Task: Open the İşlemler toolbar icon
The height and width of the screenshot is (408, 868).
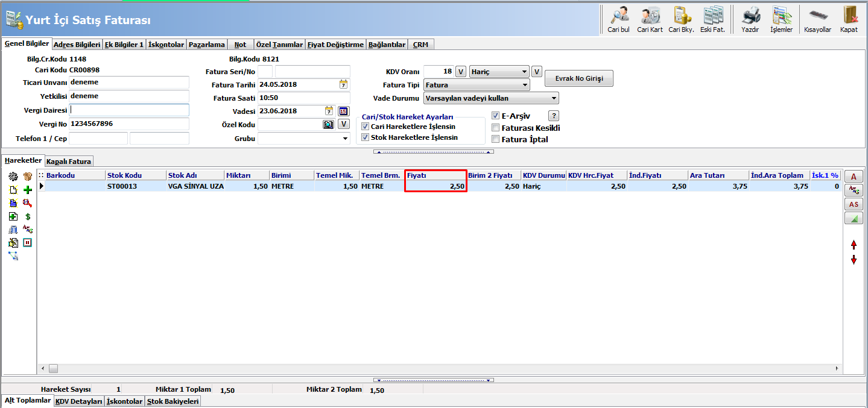Action: [781, 19]
